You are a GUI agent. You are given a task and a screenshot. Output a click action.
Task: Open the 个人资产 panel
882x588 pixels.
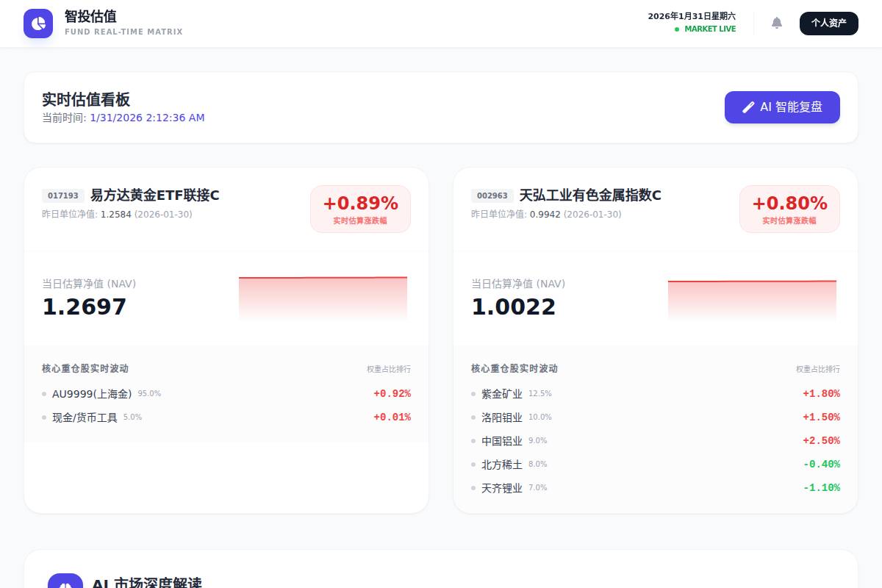click(828, 23)
